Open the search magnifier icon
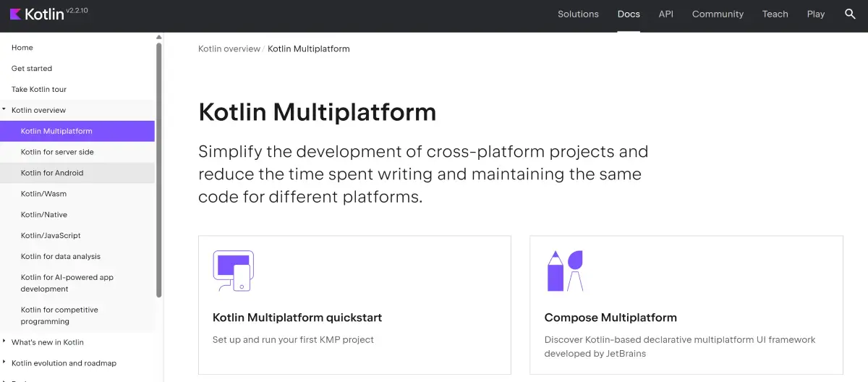The width and height of the screenshot is (868, 382). (851, 14)
